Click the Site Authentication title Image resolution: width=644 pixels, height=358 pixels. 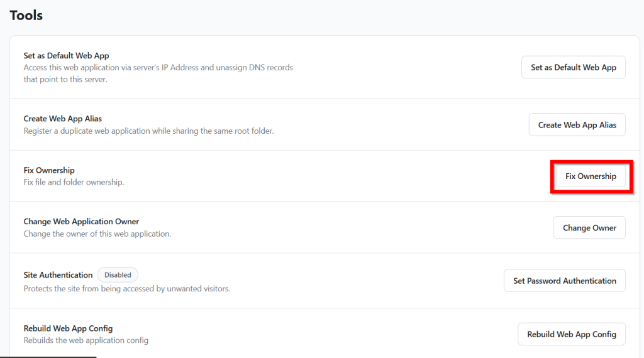(x=58, y=275)
